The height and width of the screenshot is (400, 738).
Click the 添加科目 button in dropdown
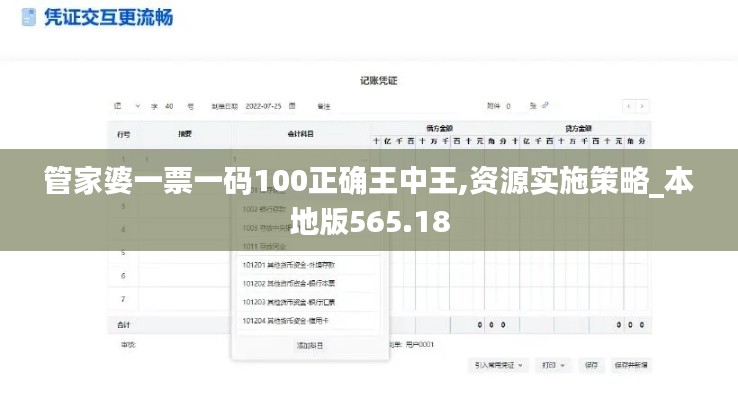point(309,345)
